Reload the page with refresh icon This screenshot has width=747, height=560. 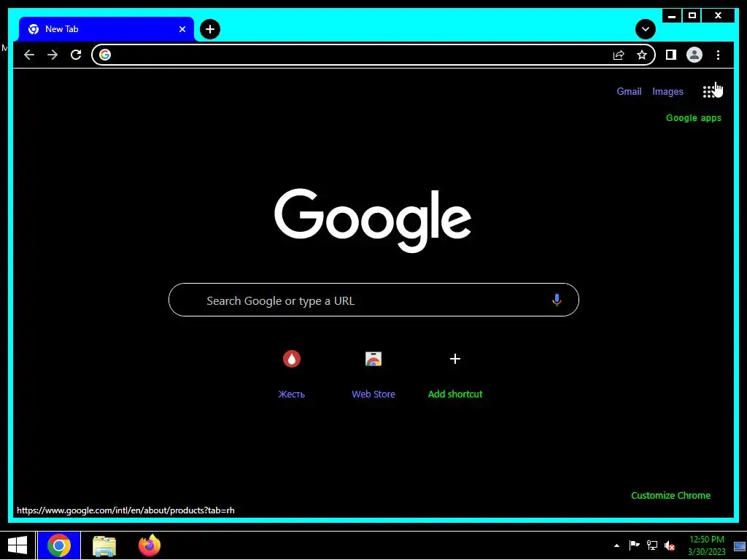click(76, 55)
